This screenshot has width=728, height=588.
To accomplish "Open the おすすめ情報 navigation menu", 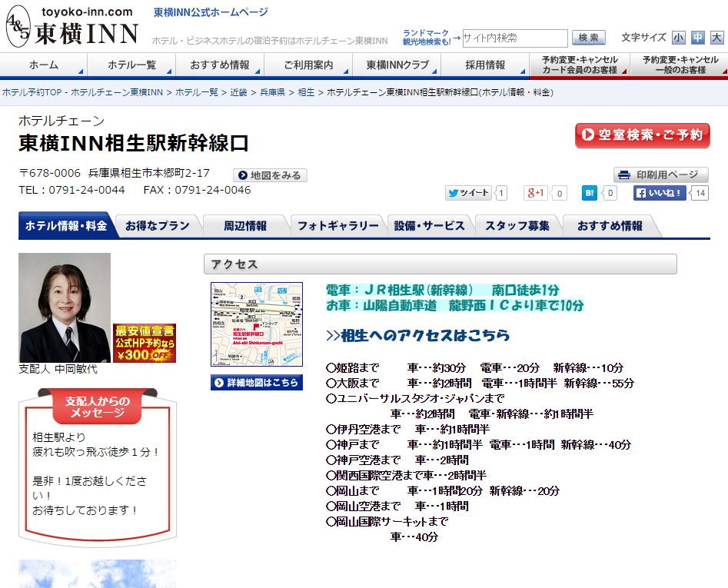I will pyautogui.click(x=220, y=65).
